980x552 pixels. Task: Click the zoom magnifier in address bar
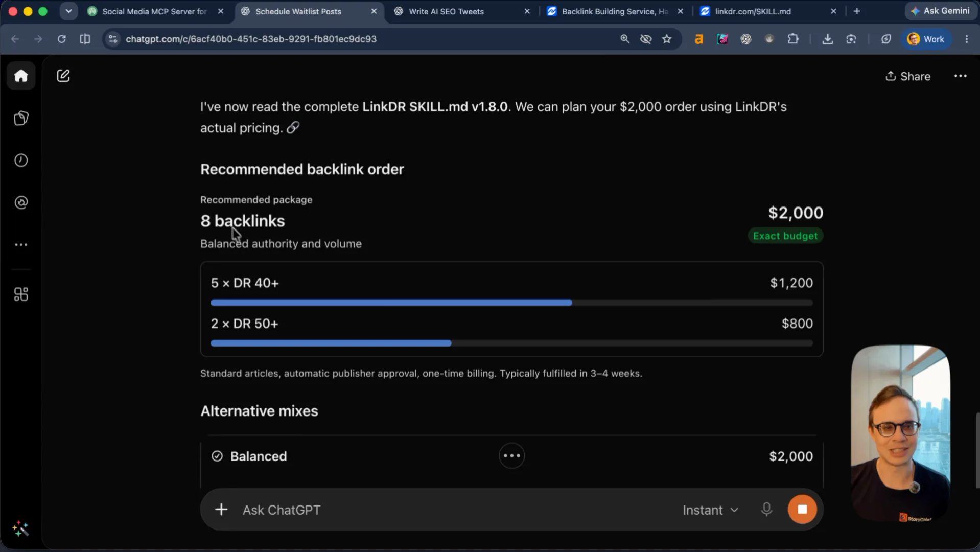tap(624, 39)
